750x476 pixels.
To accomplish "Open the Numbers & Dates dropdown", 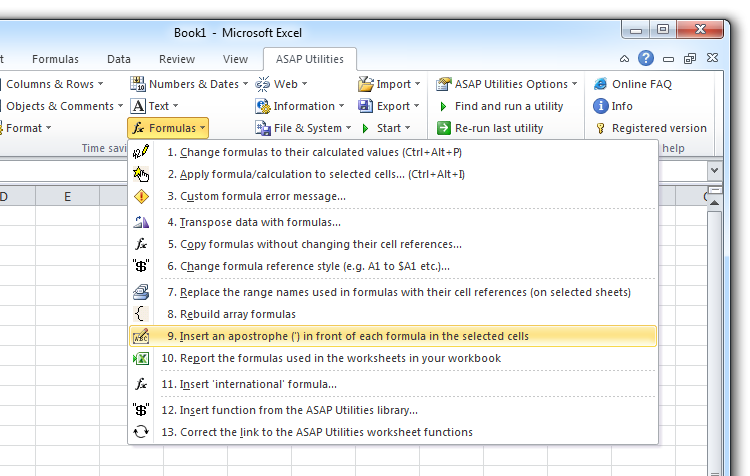I will coord(189,84).
